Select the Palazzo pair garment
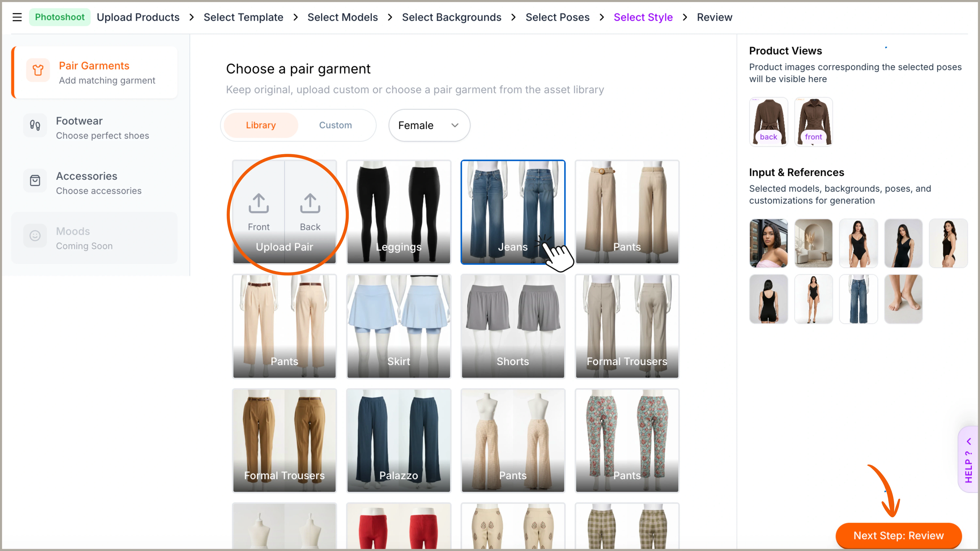Viewport: 980px width, 551px height. 398,440
